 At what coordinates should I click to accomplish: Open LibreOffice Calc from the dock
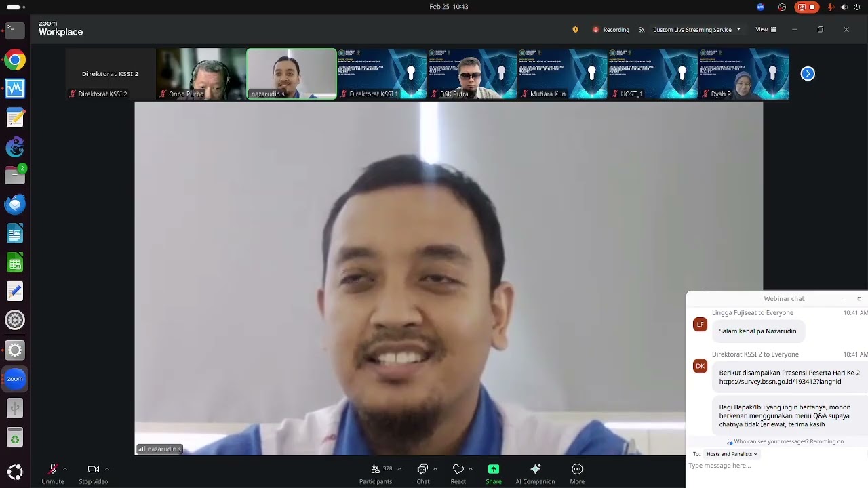tap(15, 262)
